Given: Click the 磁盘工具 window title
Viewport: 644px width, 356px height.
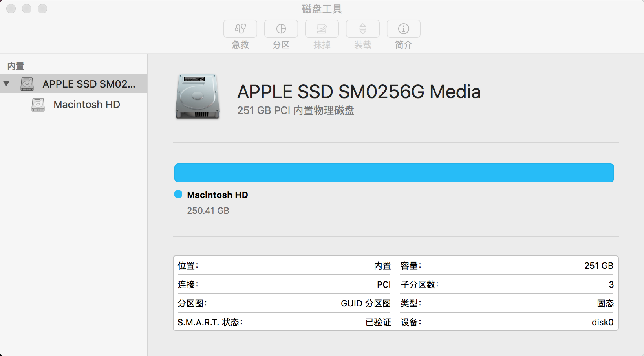Looking at the screenshot, I should coord(322,9).
